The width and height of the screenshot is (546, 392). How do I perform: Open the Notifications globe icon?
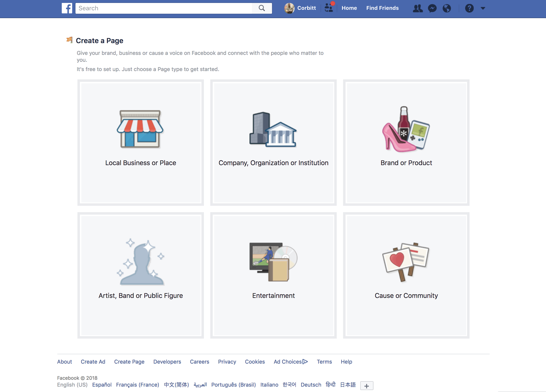(x=447, y=8)
